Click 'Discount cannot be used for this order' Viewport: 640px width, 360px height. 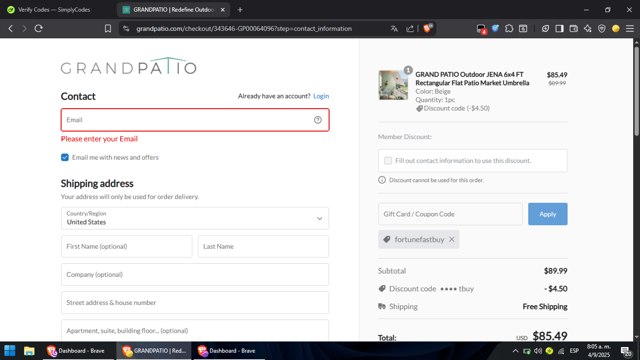click(x=436, y=180)
